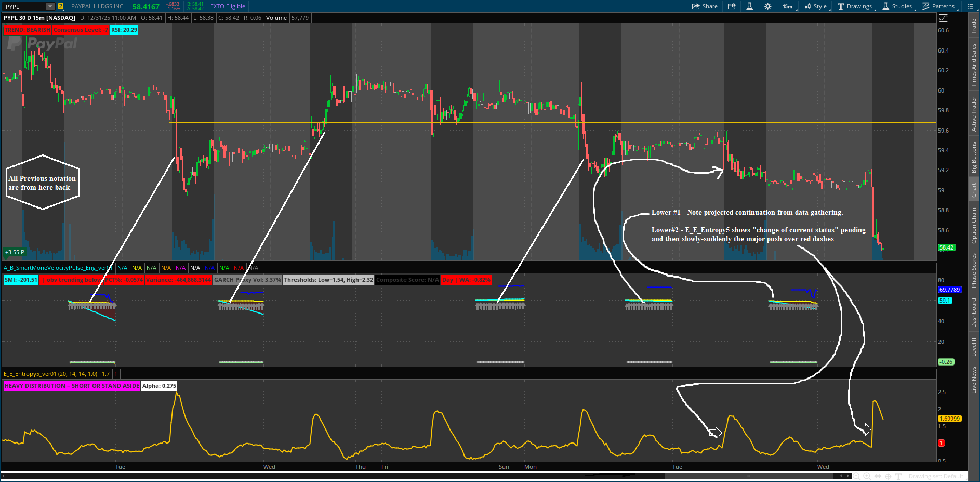Switch to the Option Chain sidebar tab
980x482 pixels.
[x=974, y=225]
